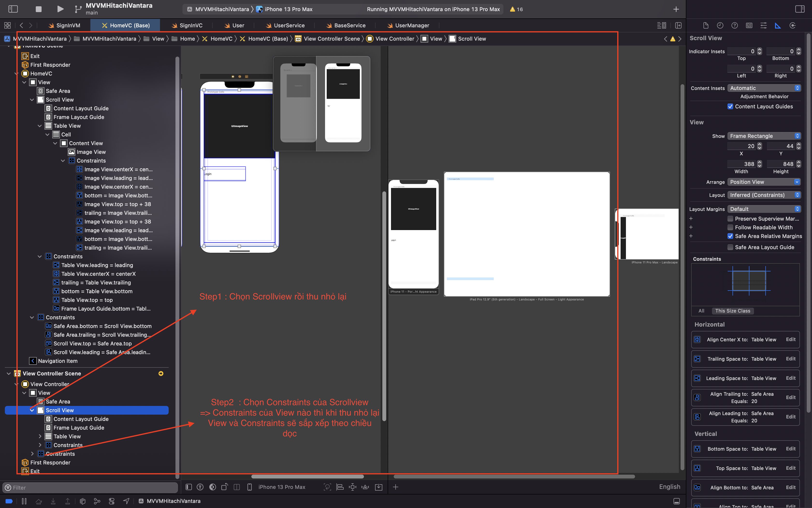
Task: Collapse the View Controller Scene
Action: [x=9, y=374]
